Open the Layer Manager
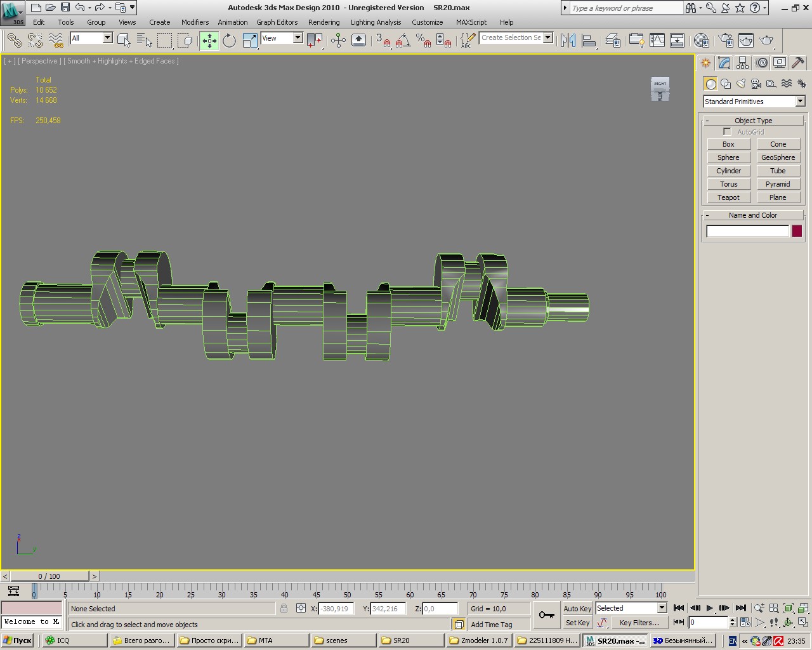 click(x=613, y=41)
